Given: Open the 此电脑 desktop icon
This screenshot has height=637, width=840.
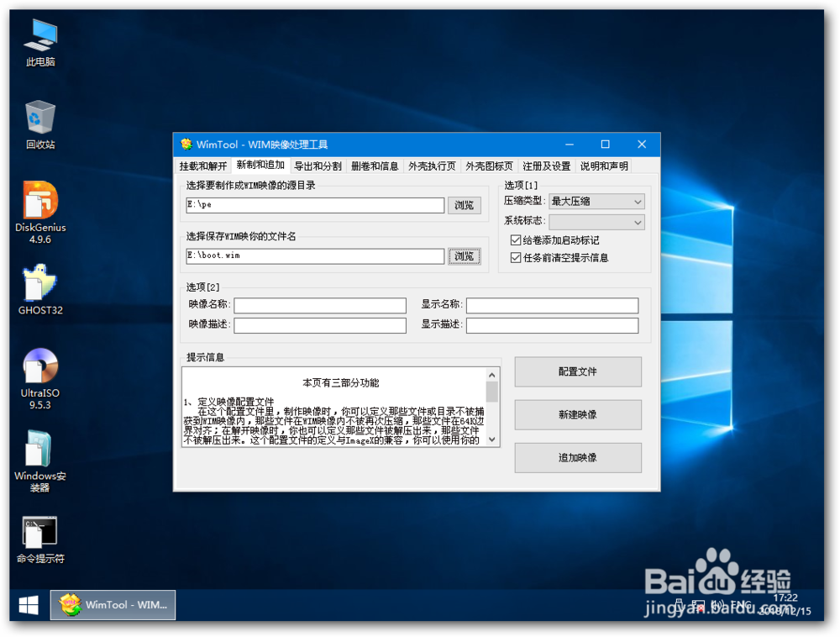Looking at the screenshot, I should click(x=40, y=43).
